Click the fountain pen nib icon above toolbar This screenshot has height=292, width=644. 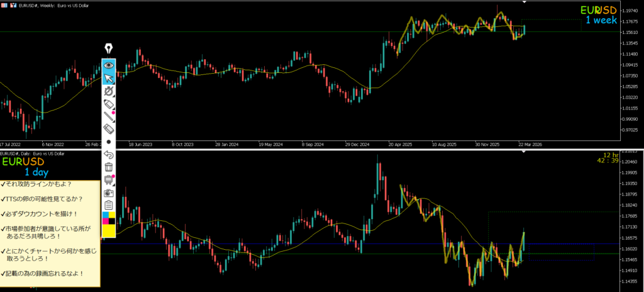click(x=108, y=49)
